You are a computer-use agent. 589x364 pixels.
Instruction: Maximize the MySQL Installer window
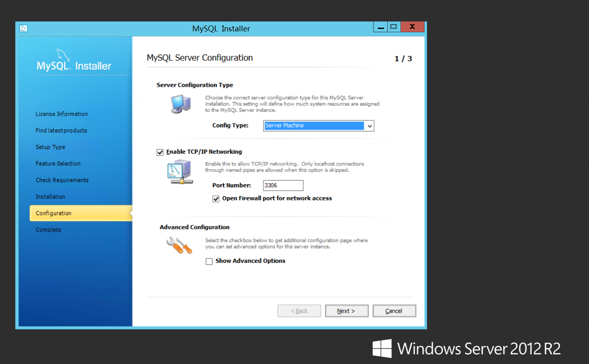tap(393, 27)
